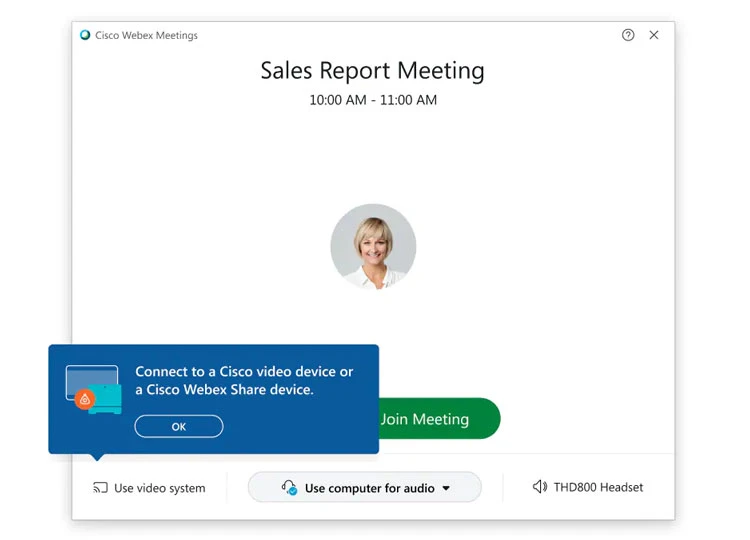Click the Connect to a Cisco video device message

tap(244, 381)
